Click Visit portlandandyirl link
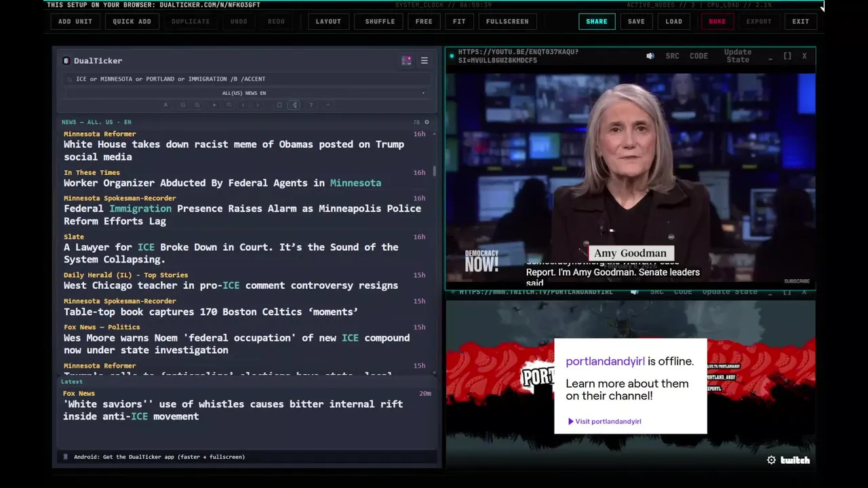 [x=604, y=422]
